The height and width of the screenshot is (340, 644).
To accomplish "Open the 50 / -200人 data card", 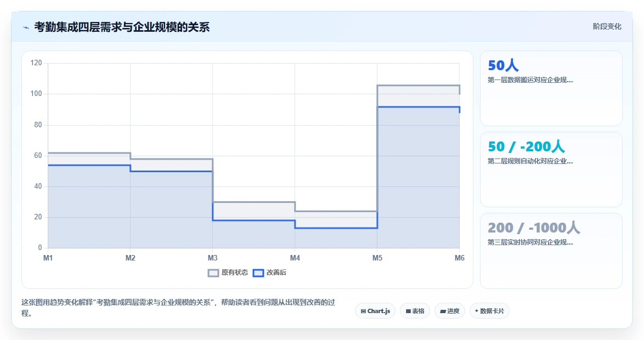I will (x=551, y=169).
